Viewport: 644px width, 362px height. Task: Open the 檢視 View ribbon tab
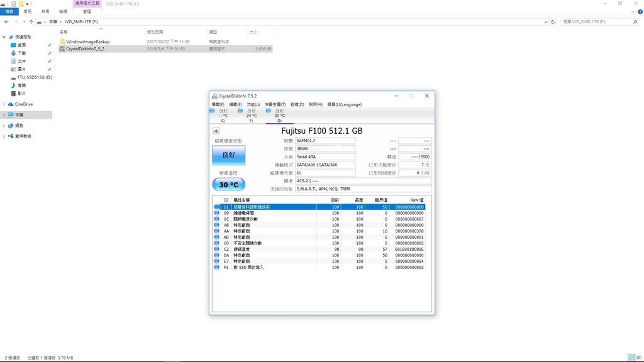click(x=63, y=11)
